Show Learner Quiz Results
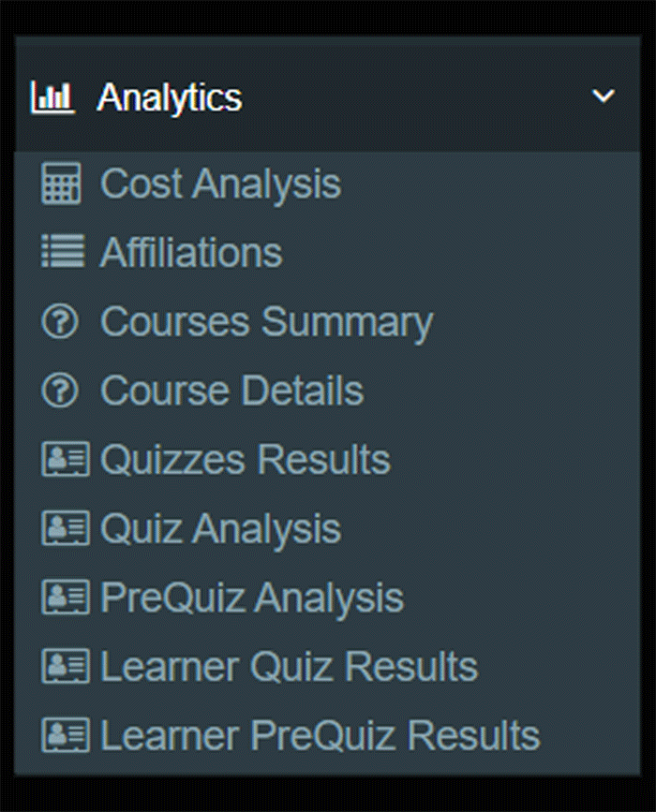 (x=289, y=667)
